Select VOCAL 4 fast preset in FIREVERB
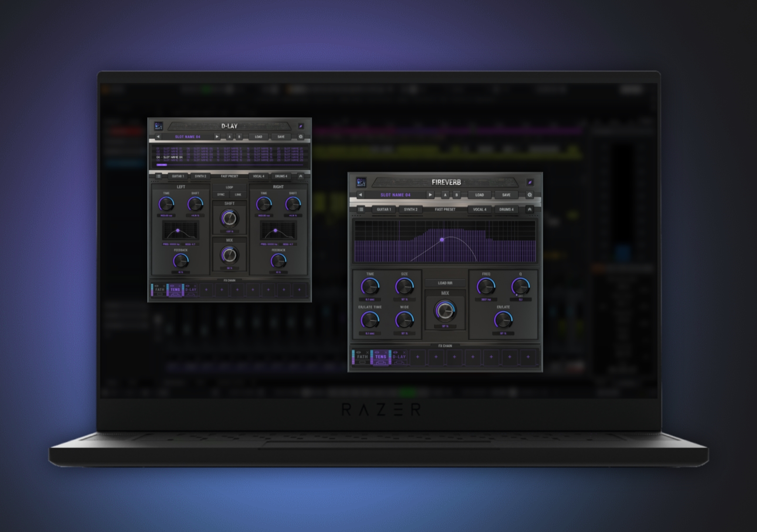757x532 pixels. pos(480,210)
